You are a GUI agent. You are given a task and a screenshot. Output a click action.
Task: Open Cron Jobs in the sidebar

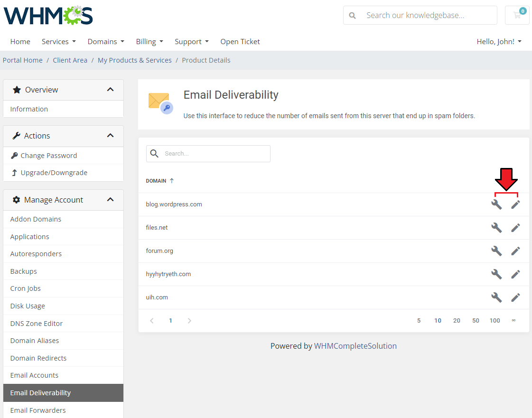coord(64,288)
